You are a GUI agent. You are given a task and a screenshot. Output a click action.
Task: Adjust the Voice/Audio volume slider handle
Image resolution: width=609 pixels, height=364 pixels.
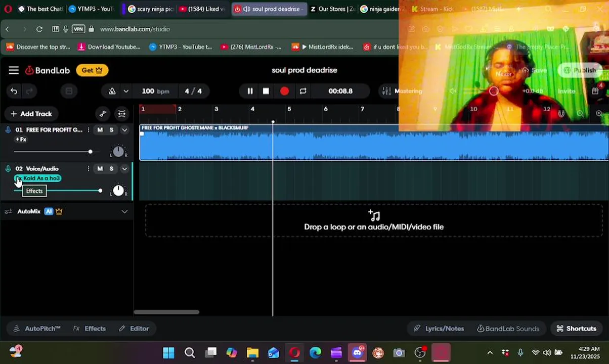(x=100, y=191)
